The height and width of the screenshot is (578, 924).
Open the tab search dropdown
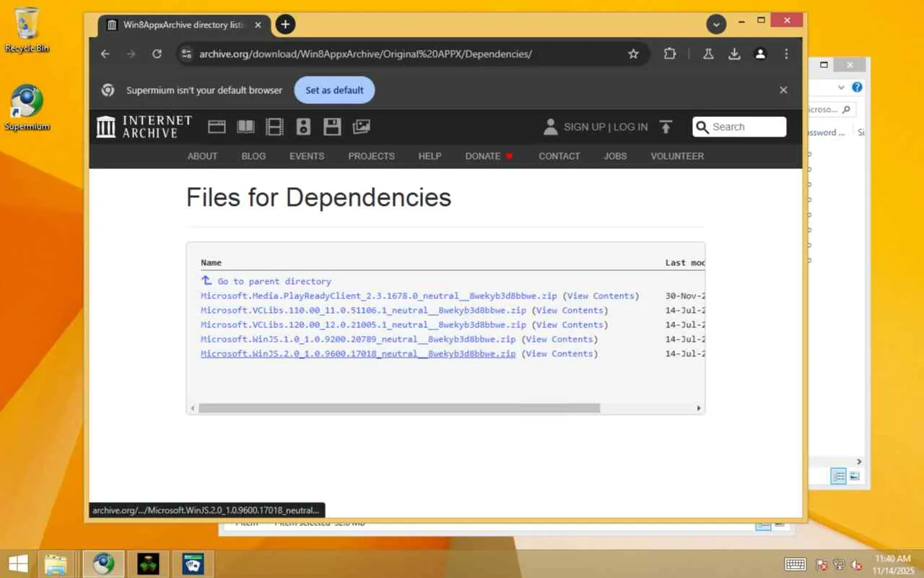coord(715,25)
